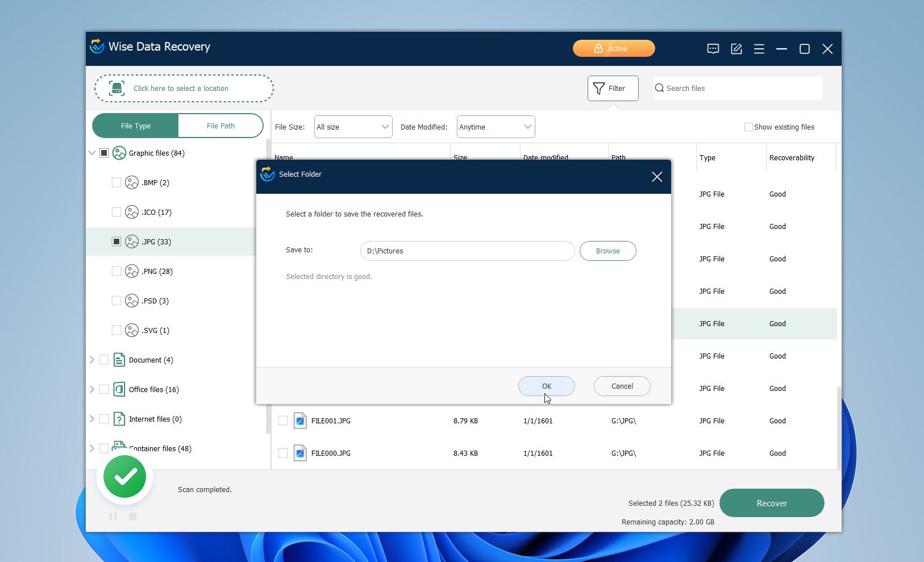Click the Recover button

[771, 503]
